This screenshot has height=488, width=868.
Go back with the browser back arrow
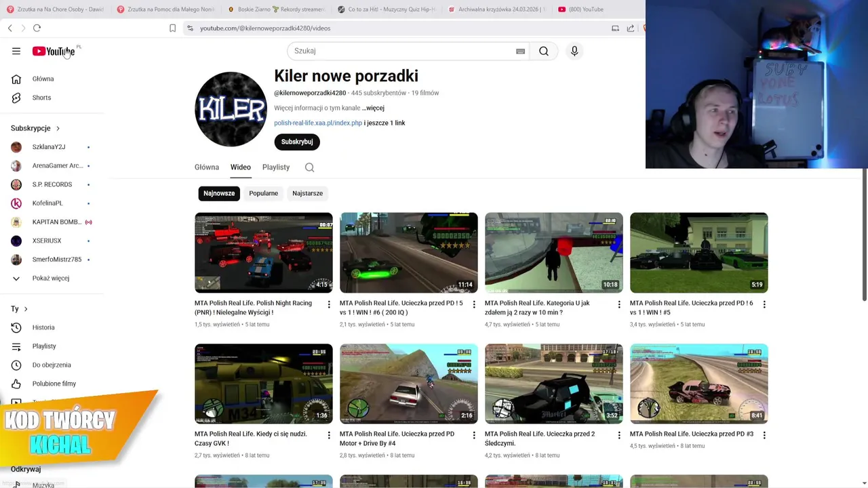point(9,28)
